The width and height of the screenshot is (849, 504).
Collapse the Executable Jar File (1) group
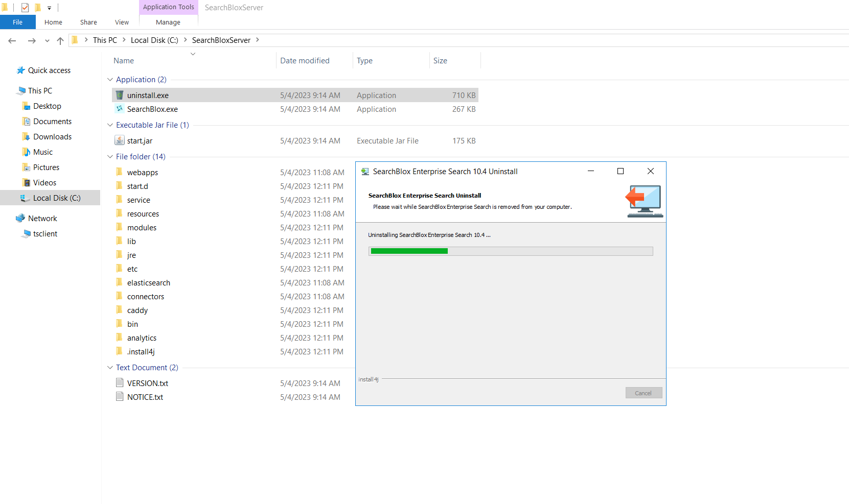110,125
